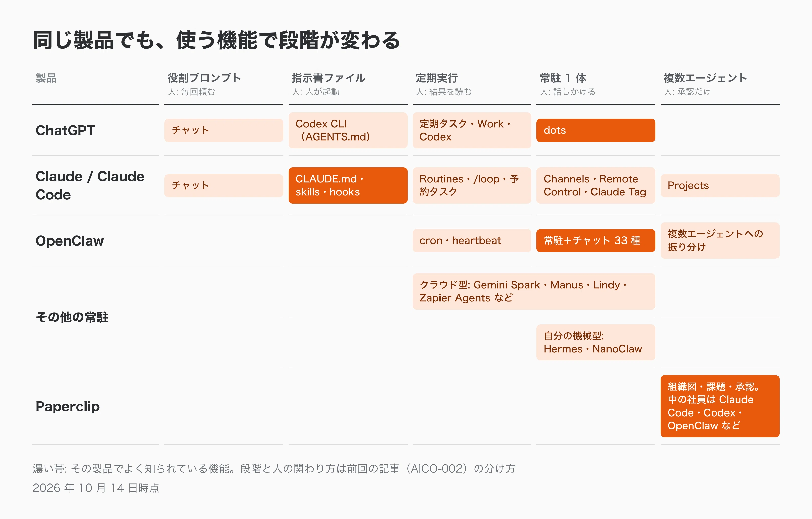The width and height of the screenshot is (812, 519).
Task: Click the subtitle 人: 承認だけ
Action: pos(687,92)
